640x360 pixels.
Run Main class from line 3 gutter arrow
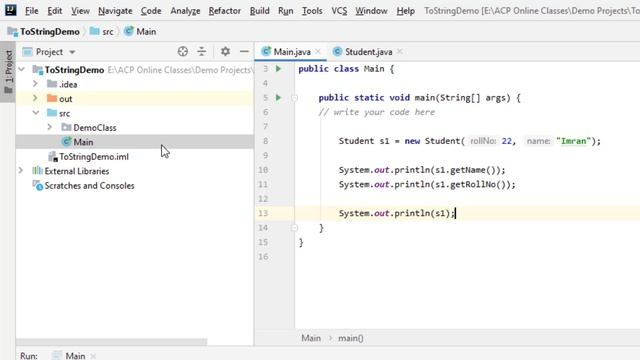(x=278, y=69)
